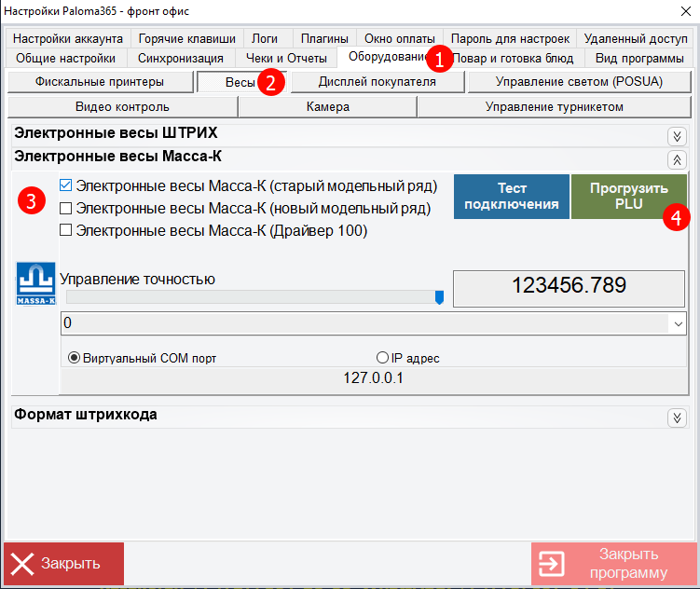Expand Формат штрихкода section
Viewport: 700px width, 589px height.
pos(677,418)
